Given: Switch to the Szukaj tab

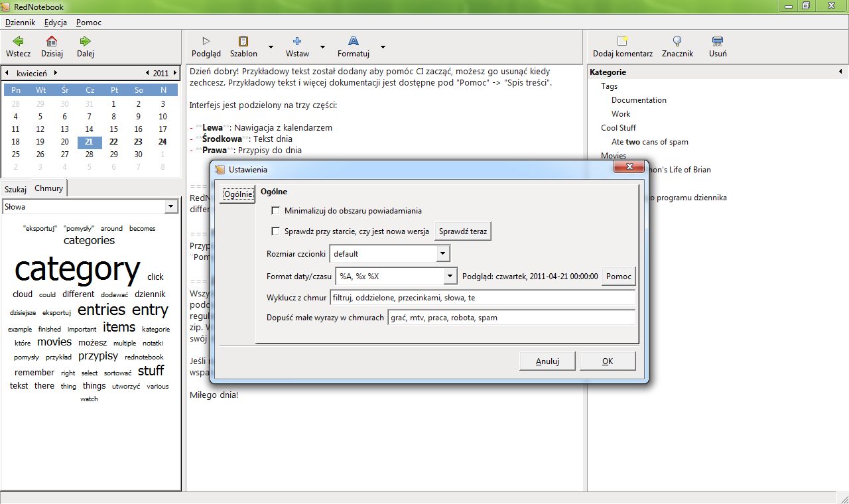Looking at the screenshot, I should 15,189.
